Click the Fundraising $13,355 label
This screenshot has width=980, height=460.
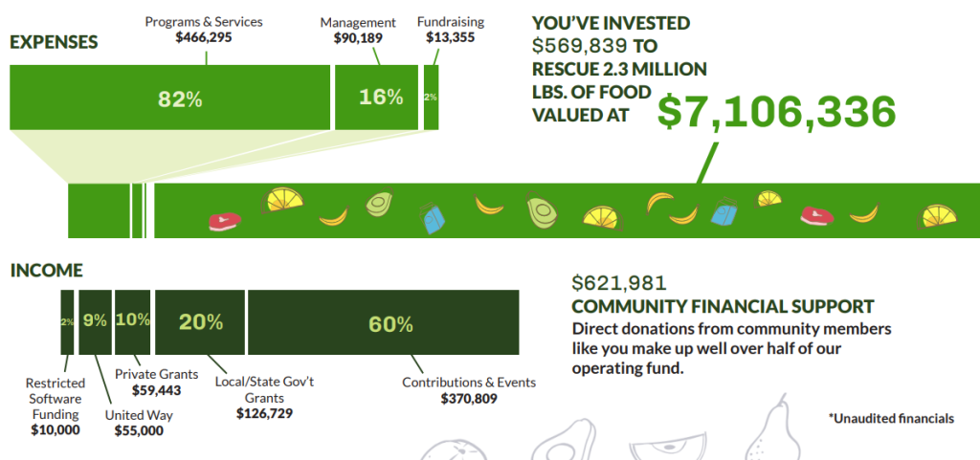tap(450, 30)
